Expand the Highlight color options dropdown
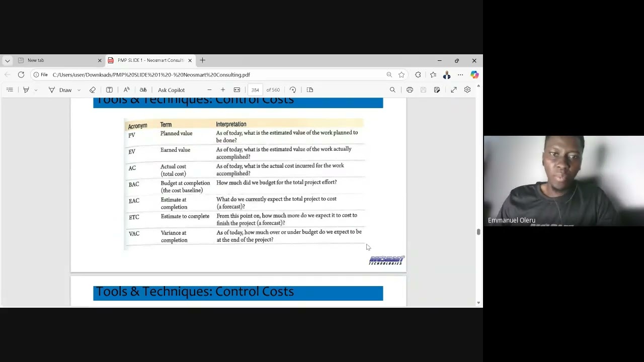Screen dimensions: 644x362 [36, 90]
